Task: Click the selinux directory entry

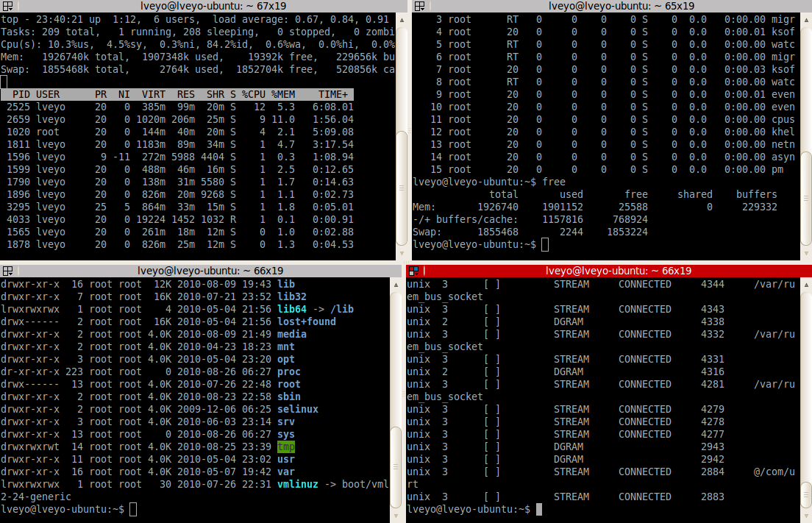Action: pyautogui.click(x=297, y=409)
